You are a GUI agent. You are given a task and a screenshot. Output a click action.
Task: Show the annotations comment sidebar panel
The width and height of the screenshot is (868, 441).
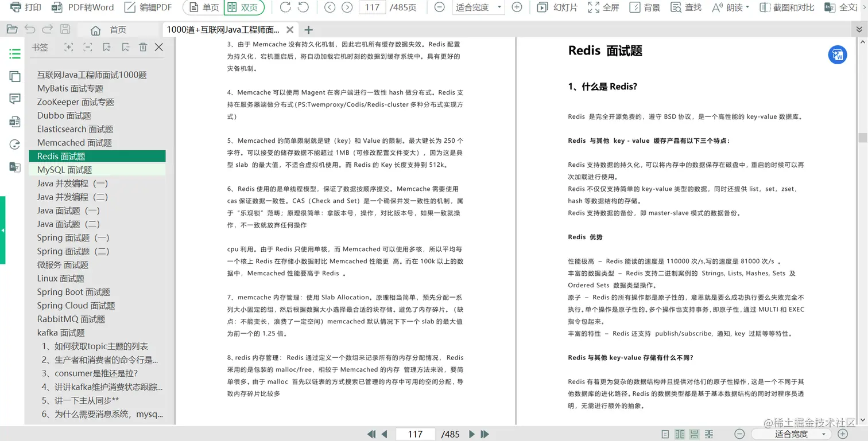(x=15, y=99)
